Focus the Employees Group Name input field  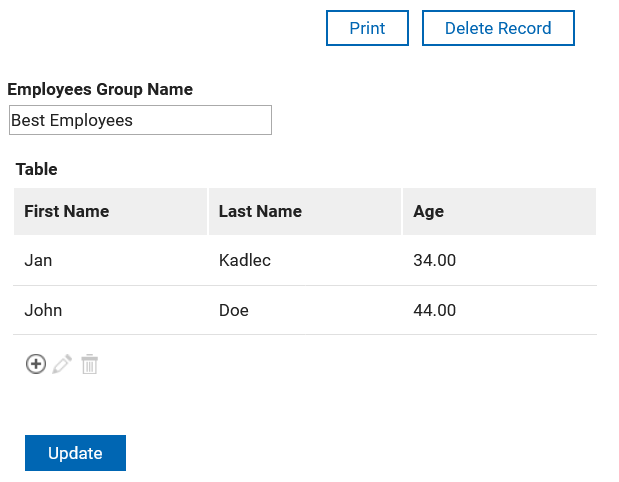[x=140, y=120]
